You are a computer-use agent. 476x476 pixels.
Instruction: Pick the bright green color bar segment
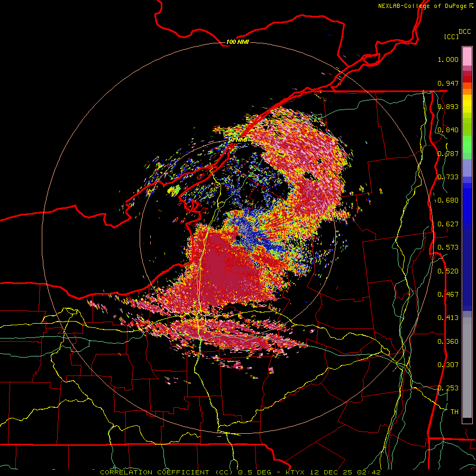467,144
